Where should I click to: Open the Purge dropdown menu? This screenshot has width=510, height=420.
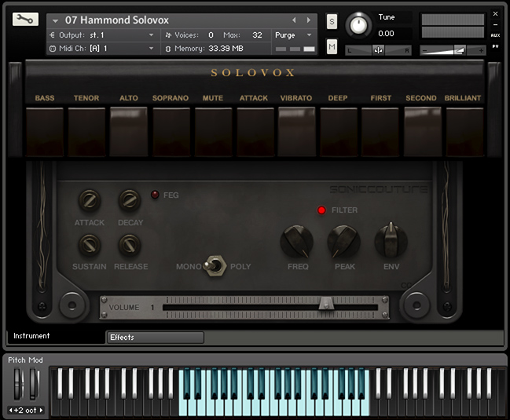coord(293,35)
